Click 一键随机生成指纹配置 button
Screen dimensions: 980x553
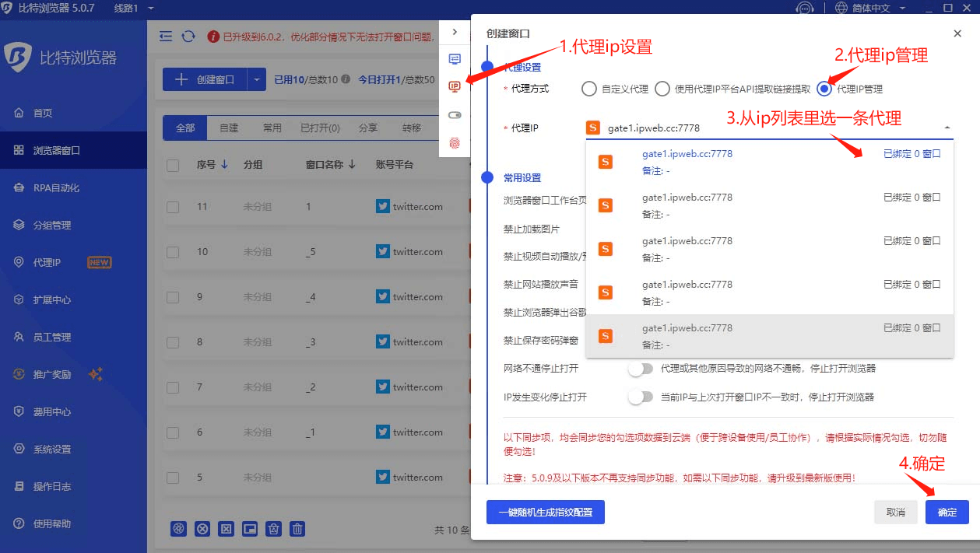tap(545, 512)
